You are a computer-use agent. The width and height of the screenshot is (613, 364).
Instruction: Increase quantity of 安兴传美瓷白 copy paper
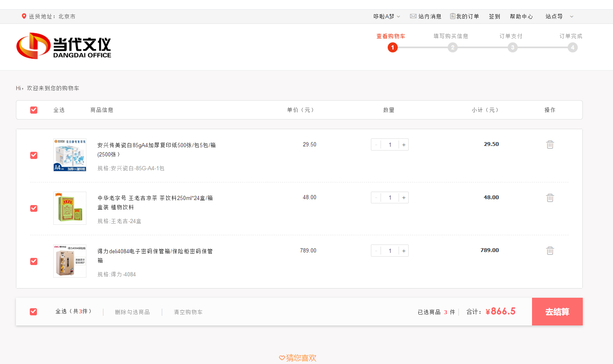point(404,145)
